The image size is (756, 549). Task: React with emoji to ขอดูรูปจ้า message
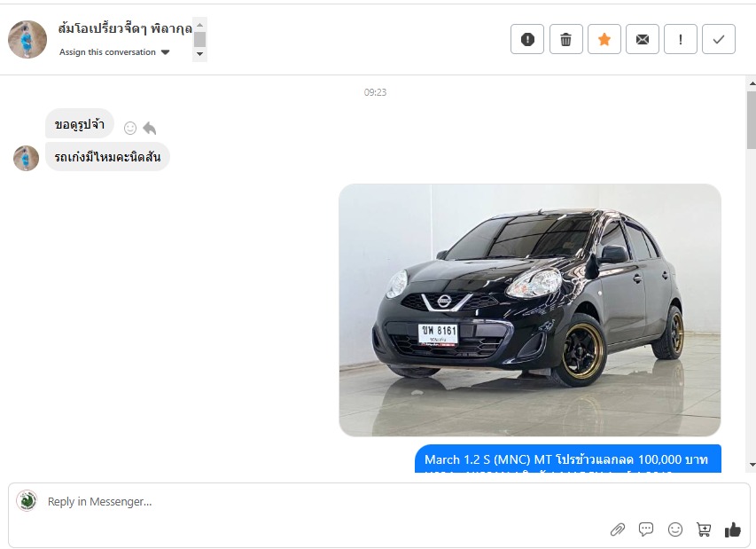(x=130, y=128)
